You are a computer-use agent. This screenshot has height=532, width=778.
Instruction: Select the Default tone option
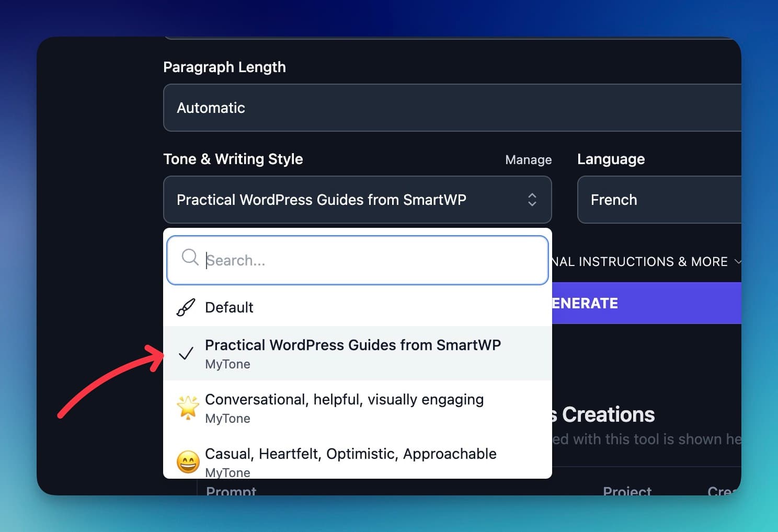(229, 307)
